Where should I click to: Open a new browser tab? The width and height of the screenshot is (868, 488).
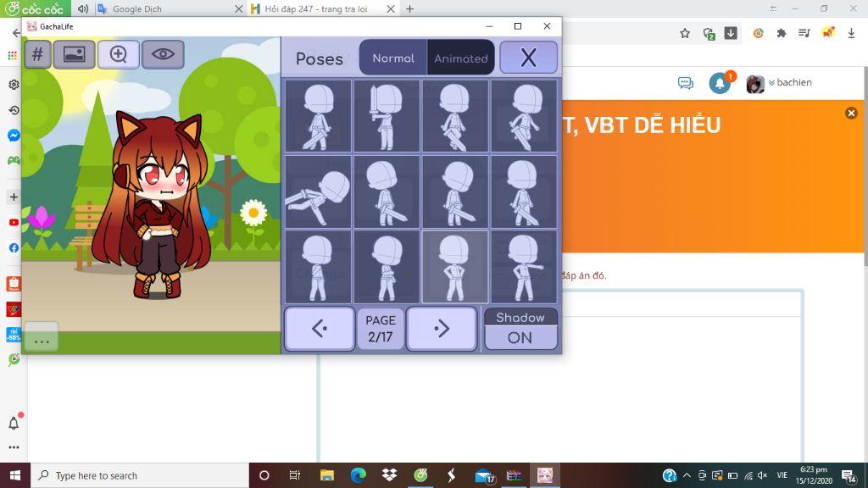pyautogui.click(x=409, y=8)
